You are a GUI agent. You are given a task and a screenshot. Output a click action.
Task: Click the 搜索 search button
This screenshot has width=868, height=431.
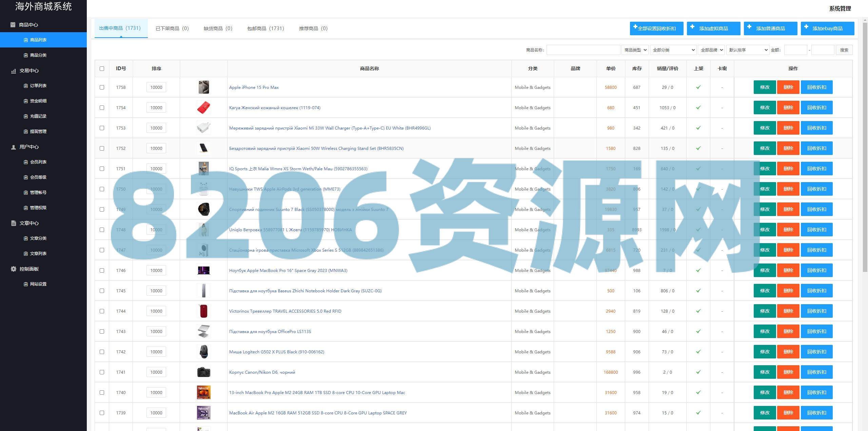pyautogui.click(x=844, y=50)
